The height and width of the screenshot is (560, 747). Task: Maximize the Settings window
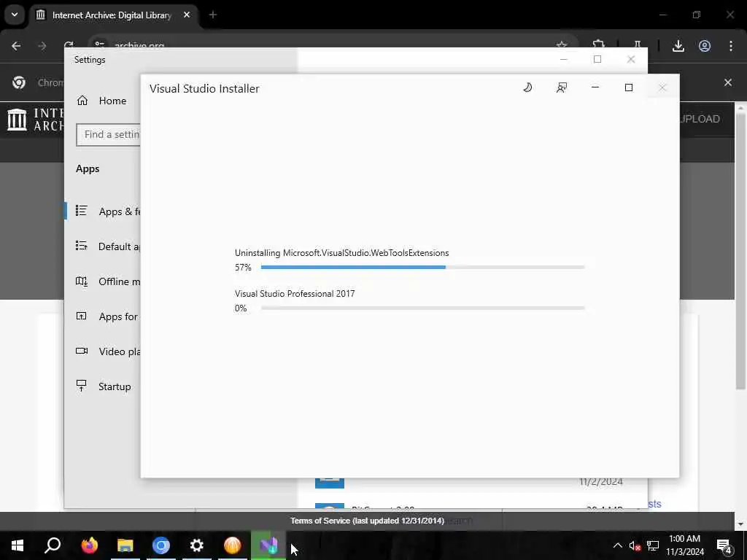coord(597,60)
